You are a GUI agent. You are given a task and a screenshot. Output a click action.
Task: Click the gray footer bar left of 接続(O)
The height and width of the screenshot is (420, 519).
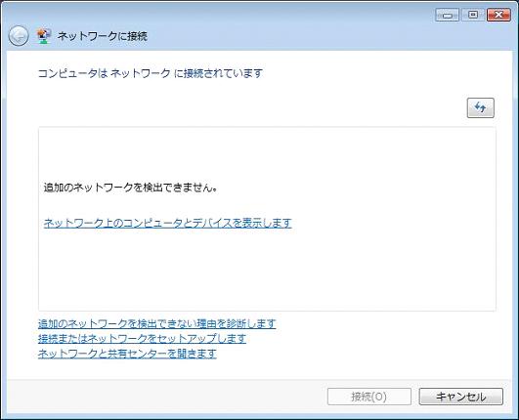[x=165, y=397]
